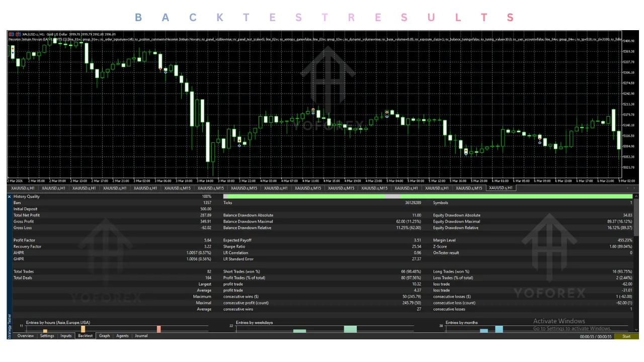Click the "Sharpe Ratio" label

click(234, 246)
